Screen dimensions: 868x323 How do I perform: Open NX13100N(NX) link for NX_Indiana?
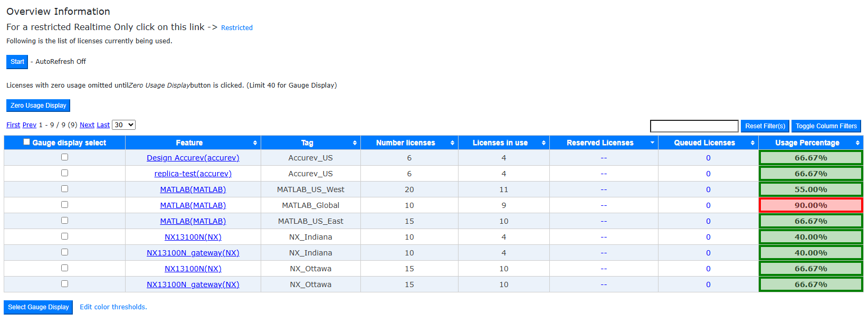point(193,237)
